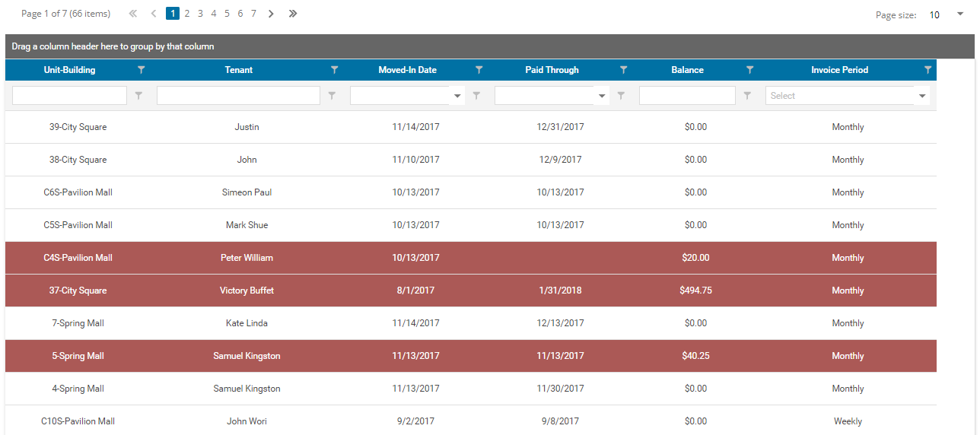The width and height of the screenshot is (980, 435).
Task: Open filter icon in Invoice Period header
Action: point(928,70)
